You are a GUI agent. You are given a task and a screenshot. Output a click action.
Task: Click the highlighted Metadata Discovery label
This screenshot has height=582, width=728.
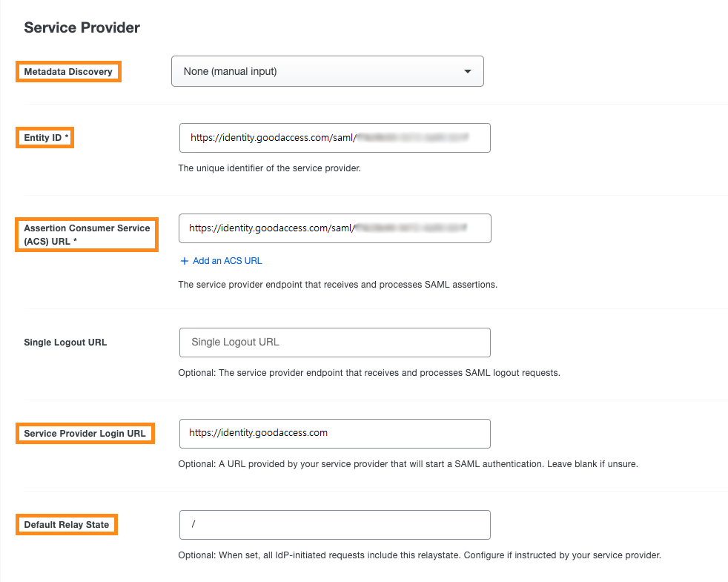coord(67,71)
